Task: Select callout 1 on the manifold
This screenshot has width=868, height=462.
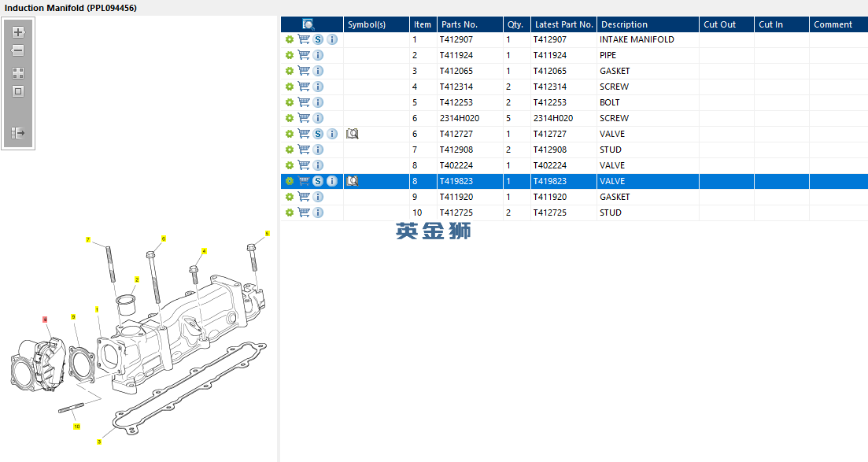Action: (x=97, y=309)
